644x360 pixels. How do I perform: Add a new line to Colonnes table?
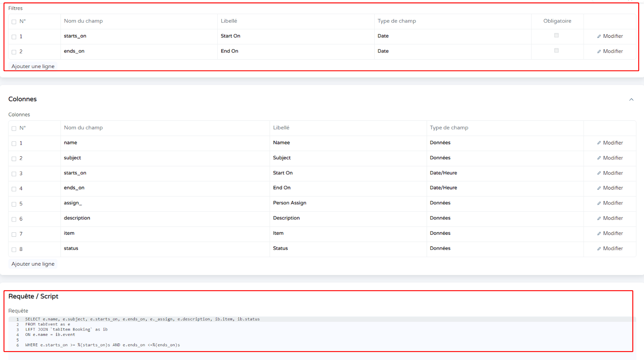coord(33,264)
